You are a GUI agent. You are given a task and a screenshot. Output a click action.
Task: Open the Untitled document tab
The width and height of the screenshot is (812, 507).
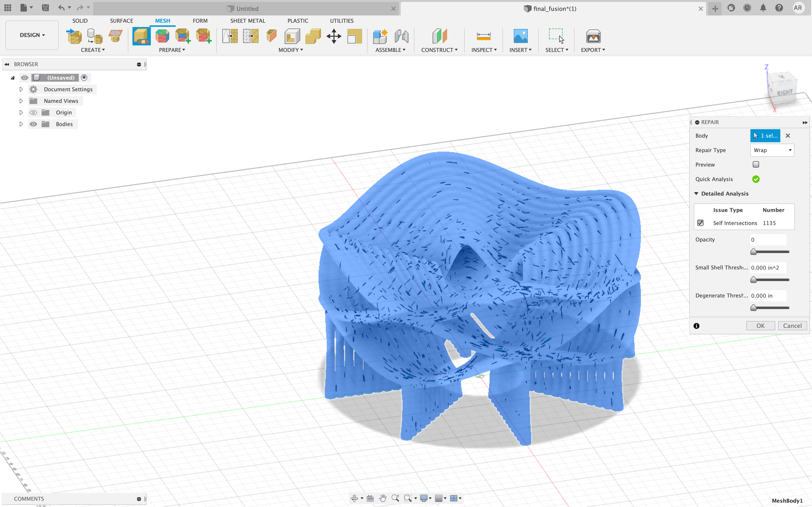pos(246,9)
